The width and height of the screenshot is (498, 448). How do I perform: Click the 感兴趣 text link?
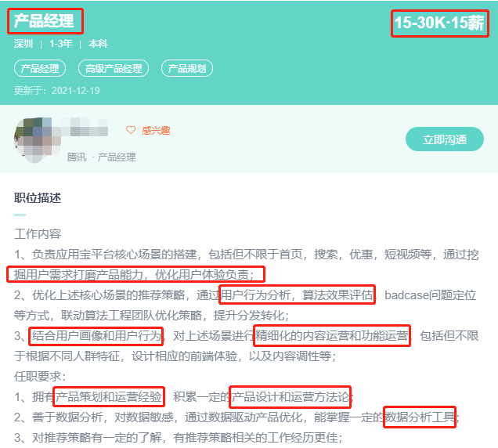click(156, 130)
